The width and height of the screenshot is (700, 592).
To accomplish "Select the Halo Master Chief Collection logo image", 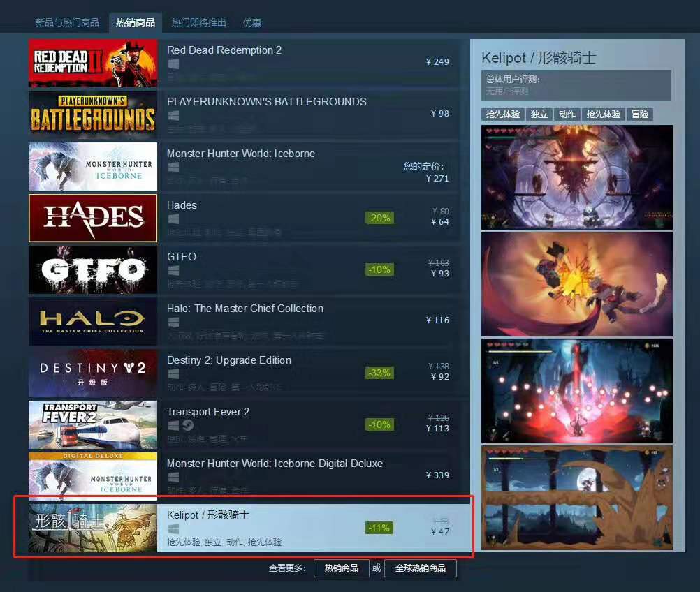I will click(93, 322).
